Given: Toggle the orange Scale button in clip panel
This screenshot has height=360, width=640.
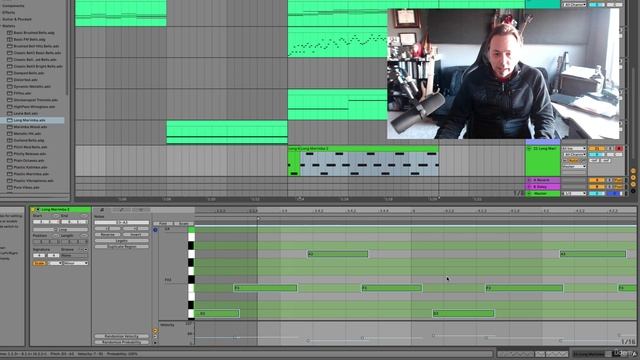Looking at the screenshot, I should (x=40, y=263).
